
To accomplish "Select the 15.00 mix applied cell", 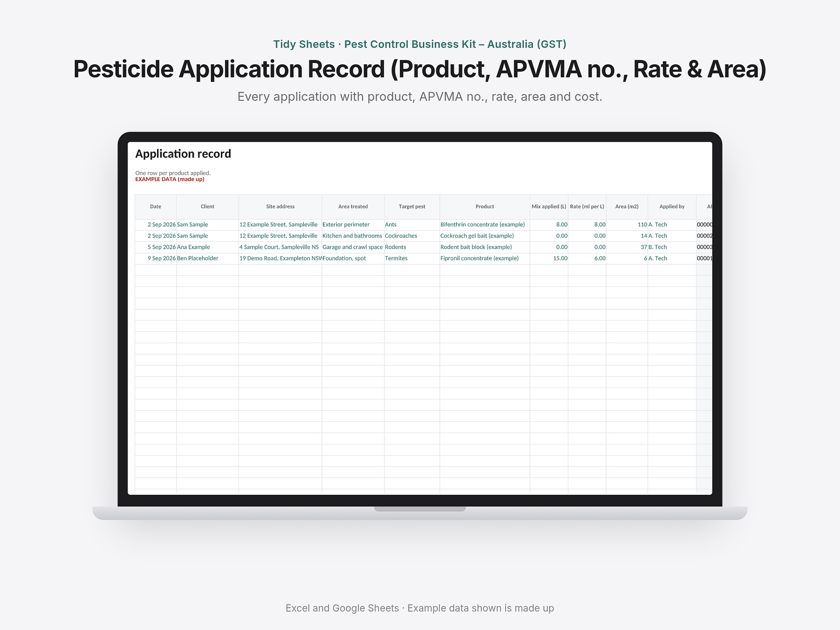I will 549,259.
